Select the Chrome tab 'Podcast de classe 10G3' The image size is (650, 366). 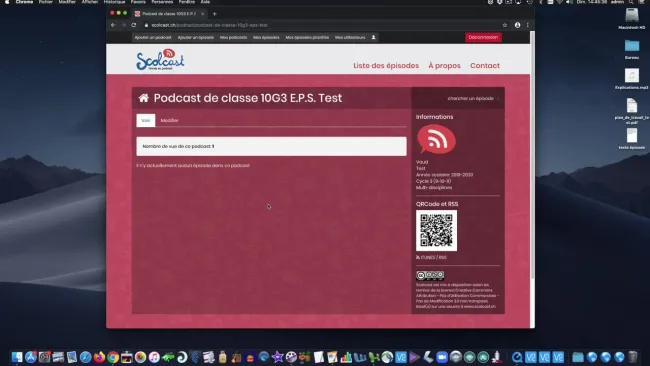169,14
